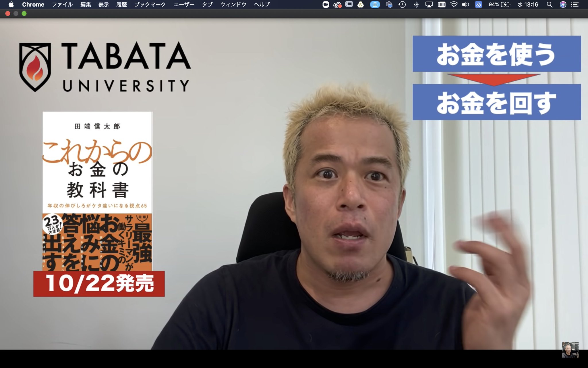The width and height of the screenshot is (588, 368).
Task: Open the volume control in menu bar
Action: (465, 4)
